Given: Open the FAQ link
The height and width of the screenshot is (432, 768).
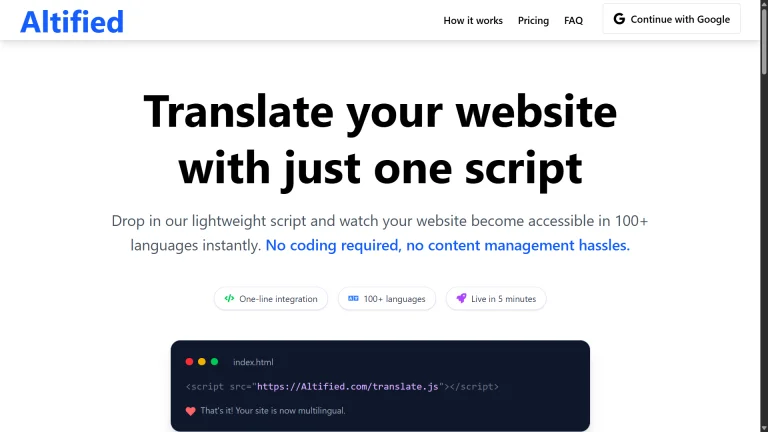Looking at the screenshot, I should (x=573, y=21).
